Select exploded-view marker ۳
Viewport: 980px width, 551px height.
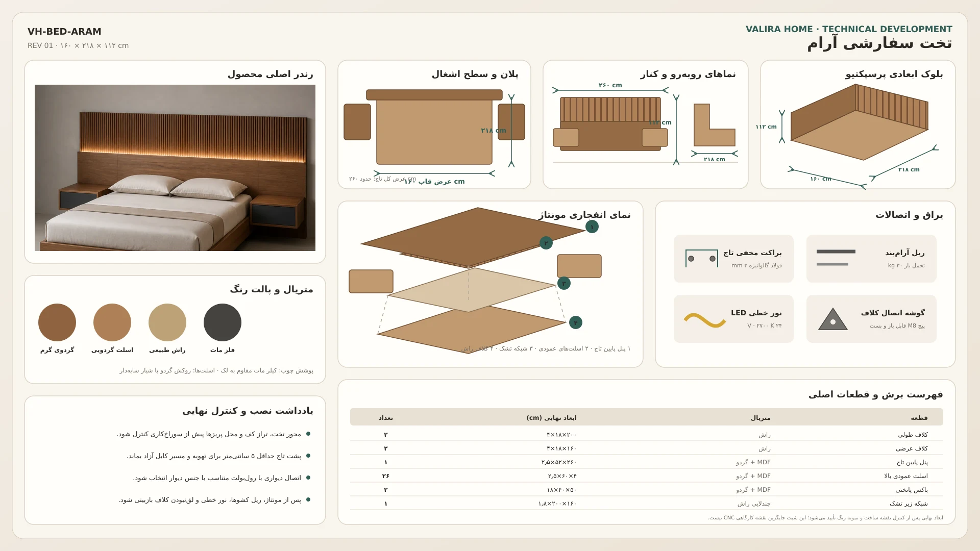click(564, 283)
